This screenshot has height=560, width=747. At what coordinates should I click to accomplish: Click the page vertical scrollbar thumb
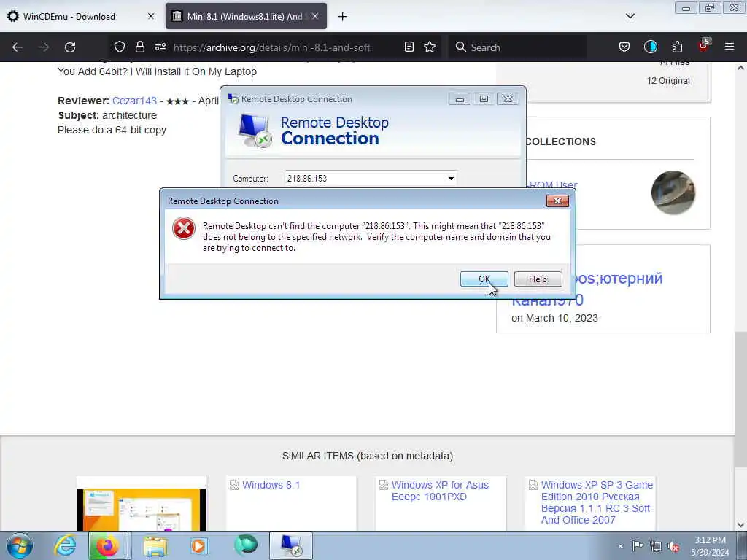(740, 400)
